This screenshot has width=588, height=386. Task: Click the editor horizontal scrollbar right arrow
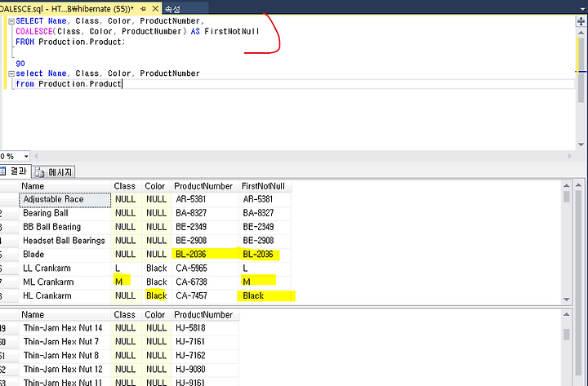point(569,156)
